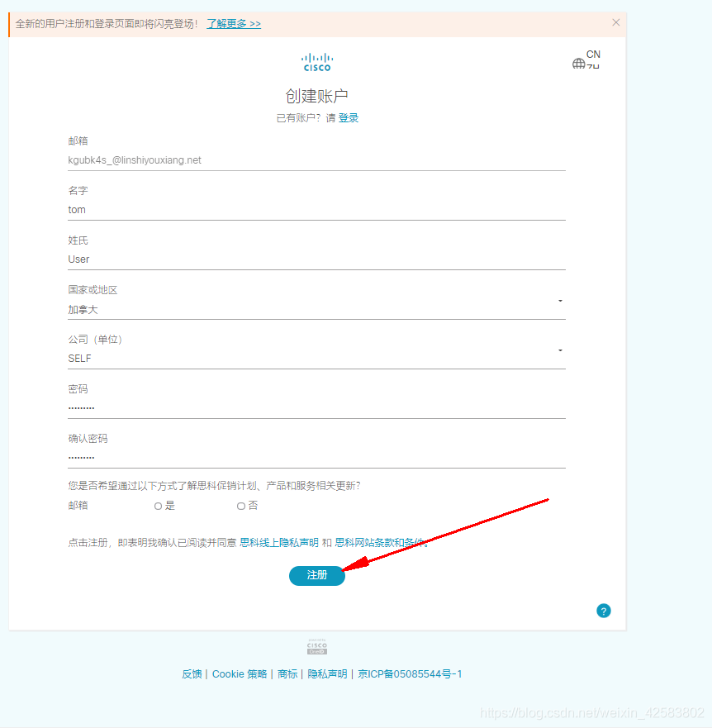The width and height of the screenshot is (712, 728).
Task: Click the 注册 register button
Action: coord(317,576)
